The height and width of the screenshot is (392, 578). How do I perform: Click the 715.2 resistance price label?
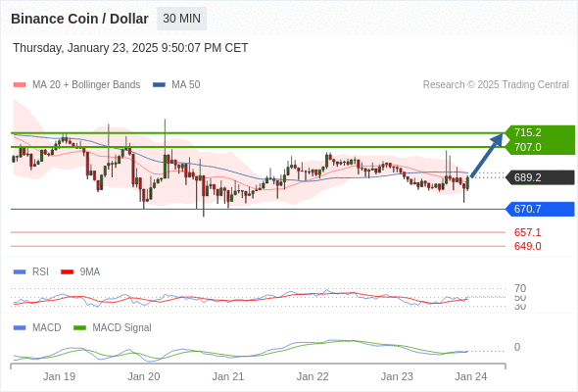click(x=528, y=132)
